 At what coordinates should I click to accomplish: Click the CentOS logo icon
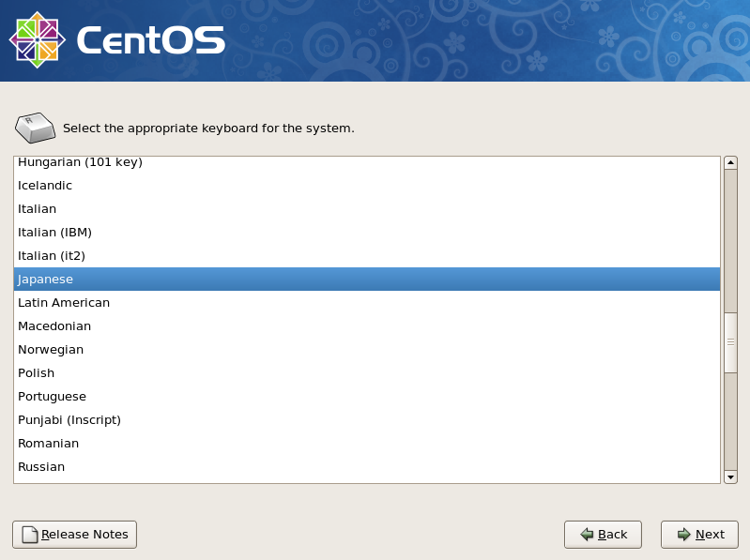click(38, 40)
